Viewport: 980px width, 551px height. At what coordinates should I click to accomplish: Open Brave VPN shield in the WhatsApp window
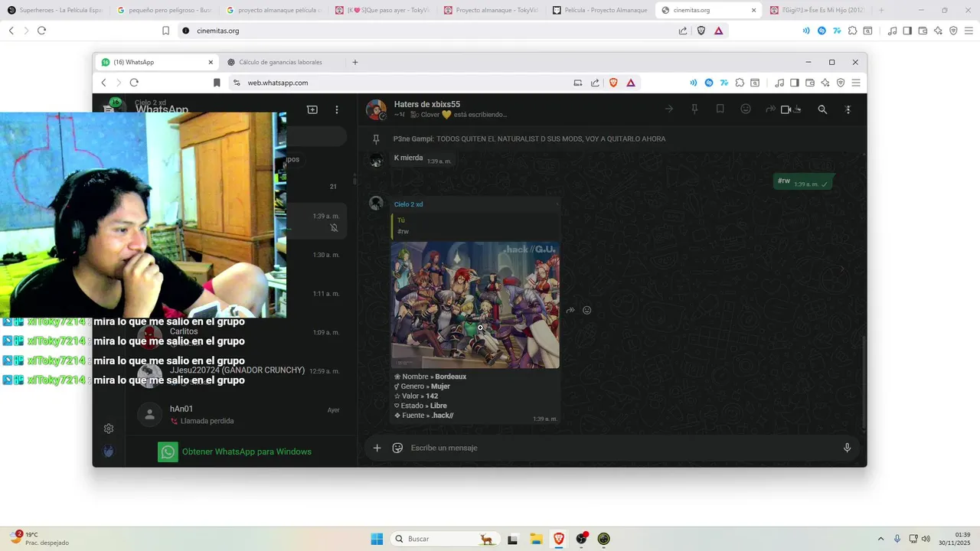tap(841, 83)
